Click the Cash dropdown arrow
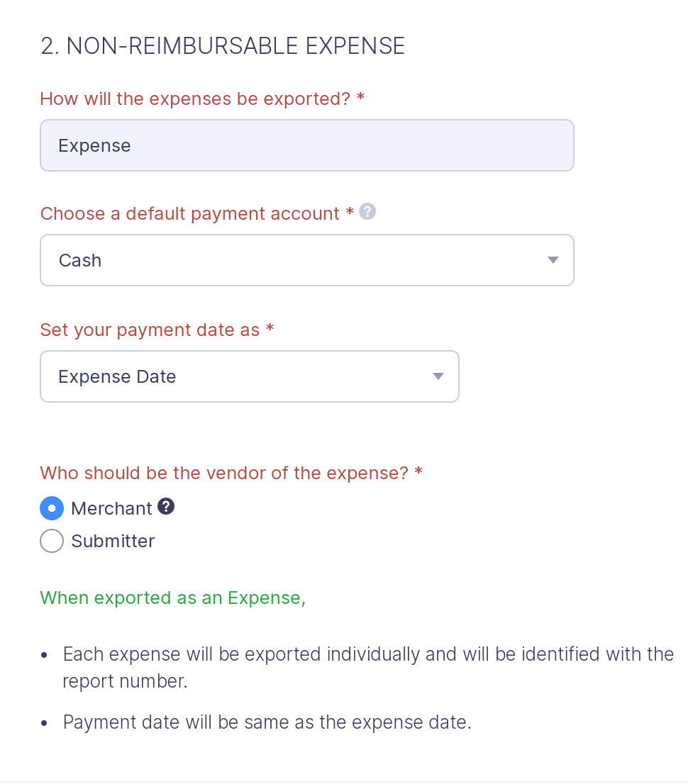This screenshot has height=784, width=688. (x=553, y=260)
